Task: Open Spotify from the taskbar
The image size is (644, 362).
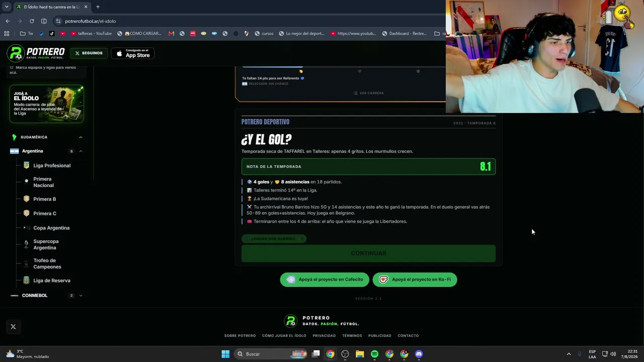Action: (x=374, y=354)
